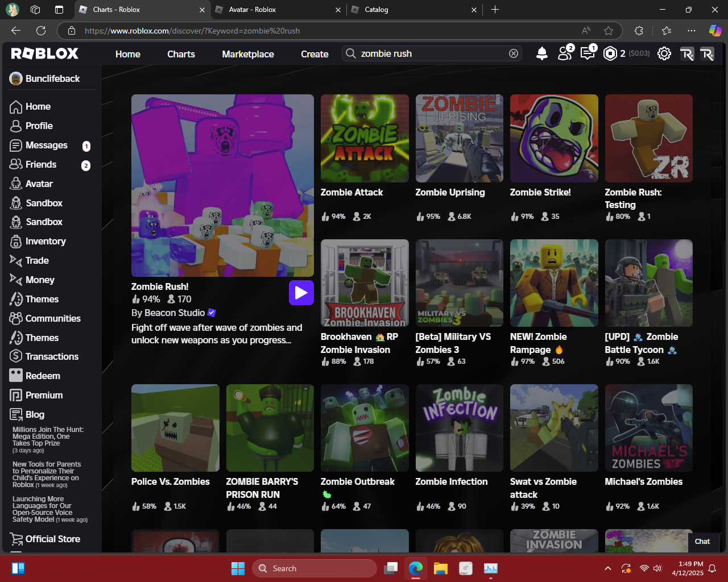Open Profile in the sidebar
Image resolution: width=728 pixels, height=582 pixels.
(x=32, y=126)
